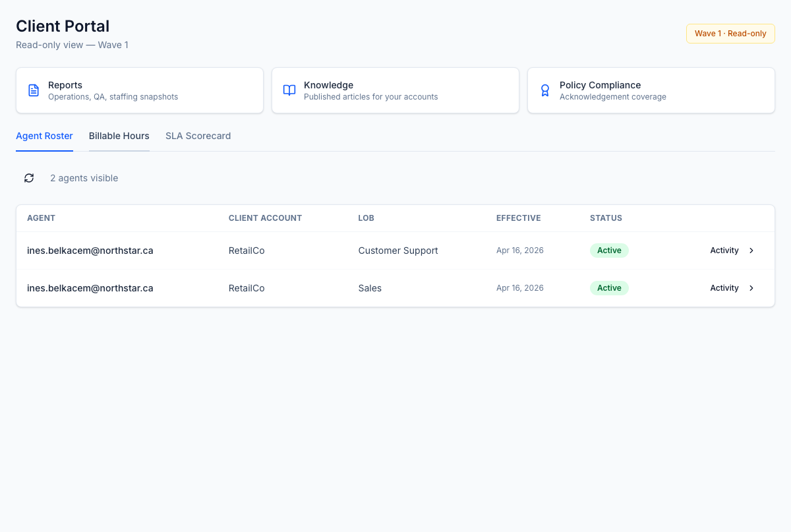Click 'Operations, QA, staffing snapshots' description

(x=113, y=97)
